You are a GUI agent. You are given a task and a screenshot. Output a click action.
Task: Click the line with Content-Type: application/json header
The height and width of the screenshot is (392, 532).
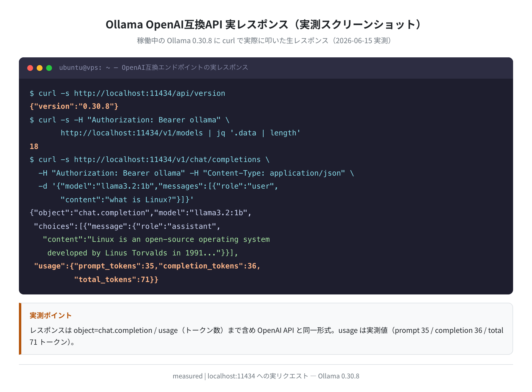point(196,173)
